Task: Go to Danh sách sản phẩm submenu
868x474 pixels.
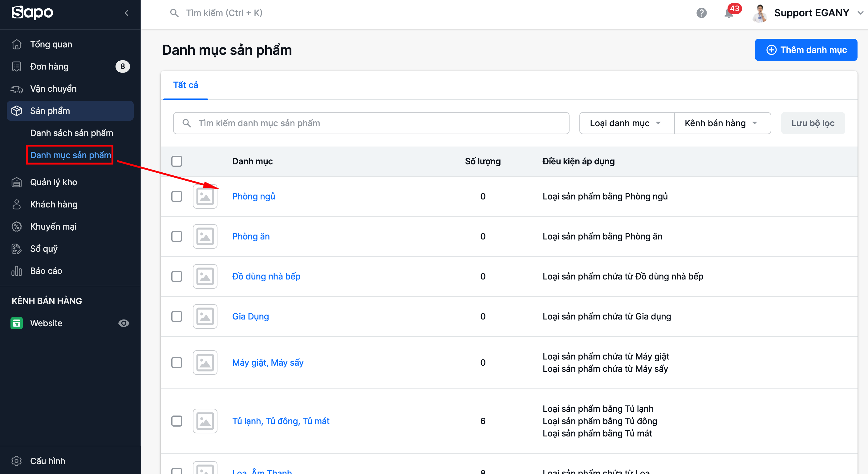Action: pos(71,133)
